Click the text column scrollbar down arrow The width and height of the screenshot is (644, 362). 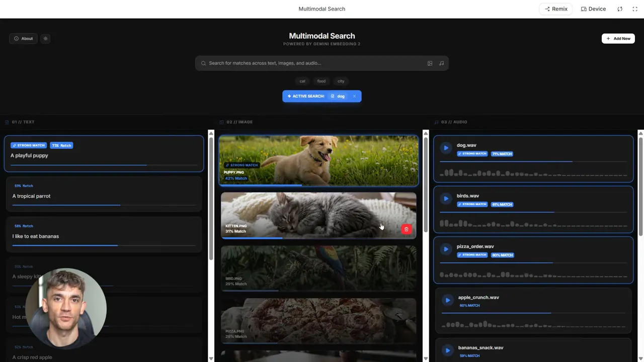click(211, 358)
